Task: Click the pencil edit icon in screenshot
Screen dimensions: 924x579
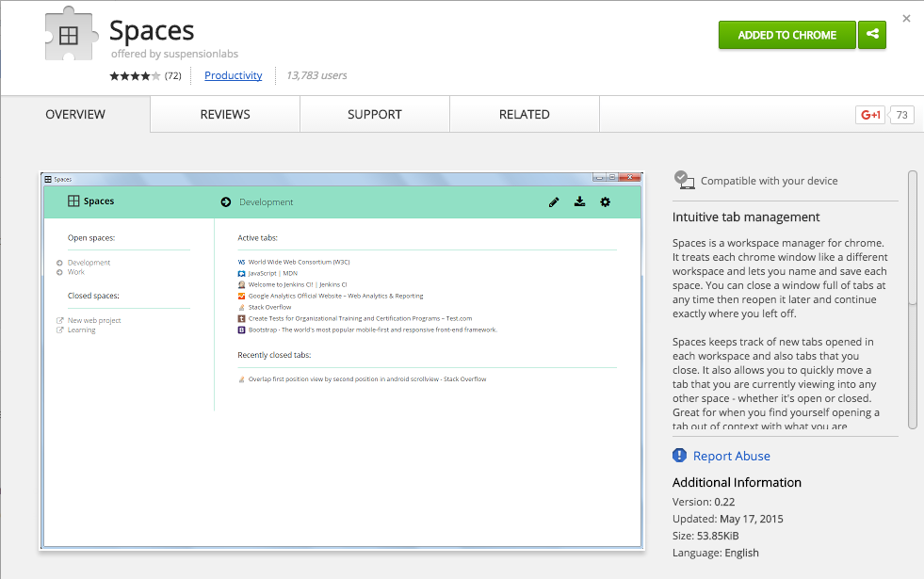Action: point(554,201)
